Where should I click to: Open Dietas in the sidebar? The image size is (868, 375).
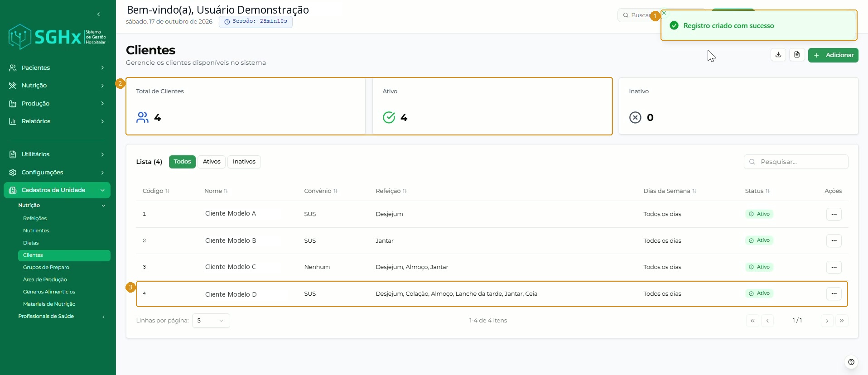(31, 243)
